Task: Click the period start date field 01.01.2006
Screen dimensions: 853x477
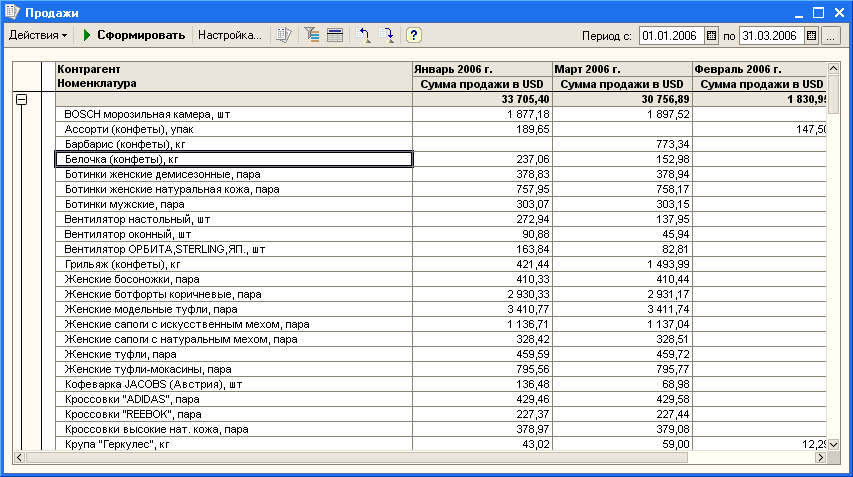Action: (x=671, y=36)
